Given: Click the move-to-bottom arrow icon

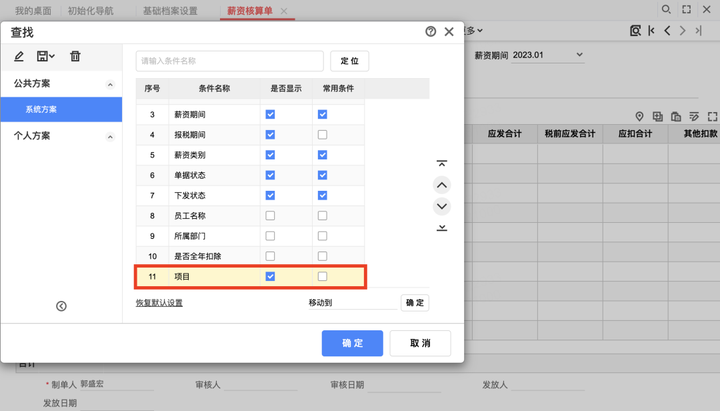Looking at the screenshot, I should [442, 228].
